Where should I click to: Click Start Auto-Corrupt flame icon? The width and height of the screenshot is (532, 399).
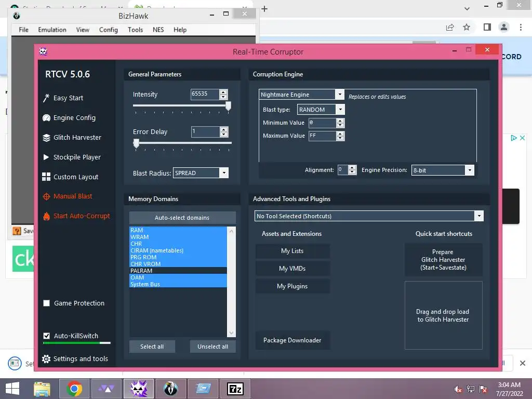pos(46,216)
